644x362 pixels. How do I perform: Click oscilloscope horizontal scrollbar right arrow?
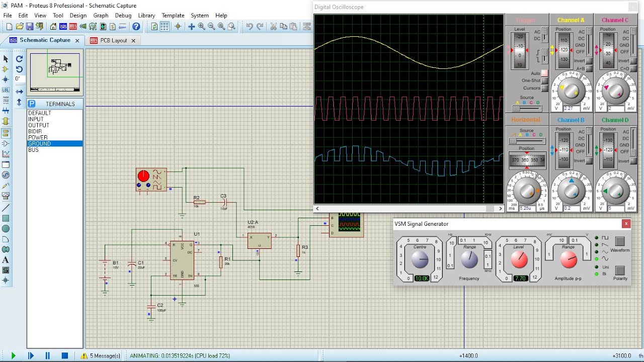click(500, 209)
